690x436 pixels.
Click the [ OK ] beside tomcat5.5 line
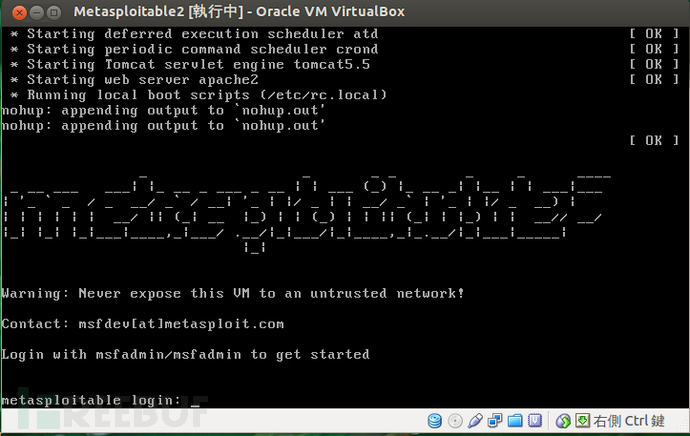[x=654, y=64]
